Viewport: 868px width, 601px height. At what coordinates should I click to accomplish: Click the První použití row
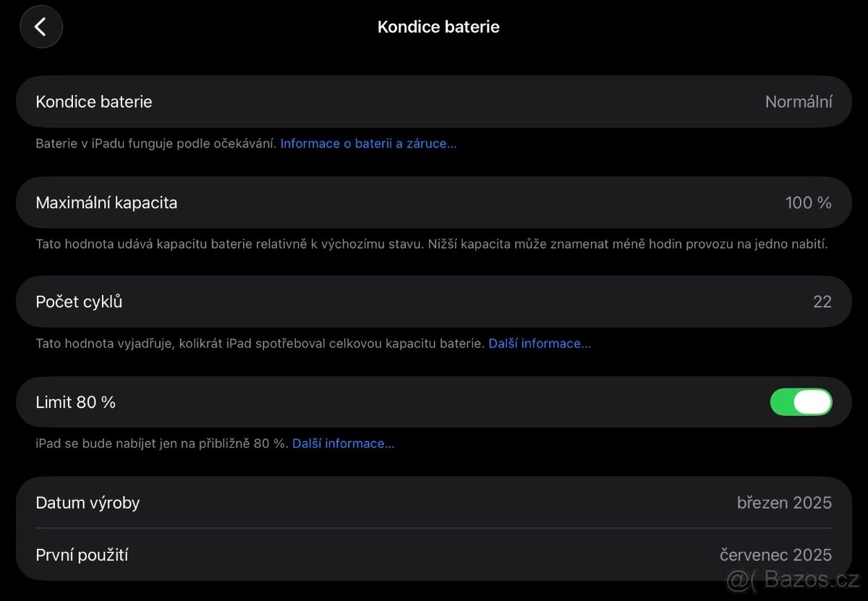click(434, 555)
